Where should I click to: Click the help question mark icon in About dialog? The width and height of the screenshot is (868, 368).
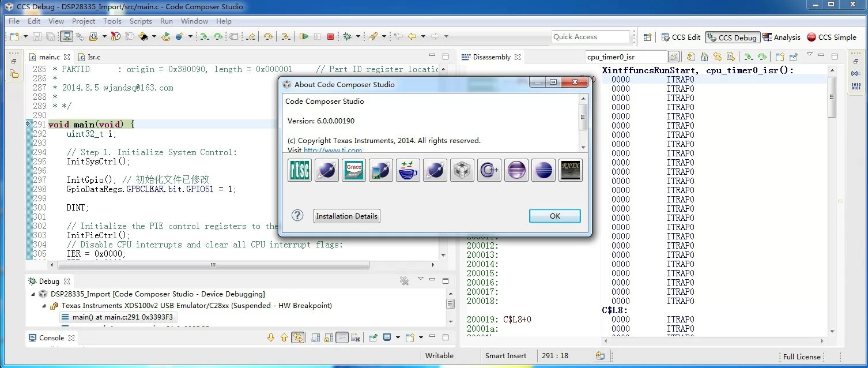coord(297,215)
